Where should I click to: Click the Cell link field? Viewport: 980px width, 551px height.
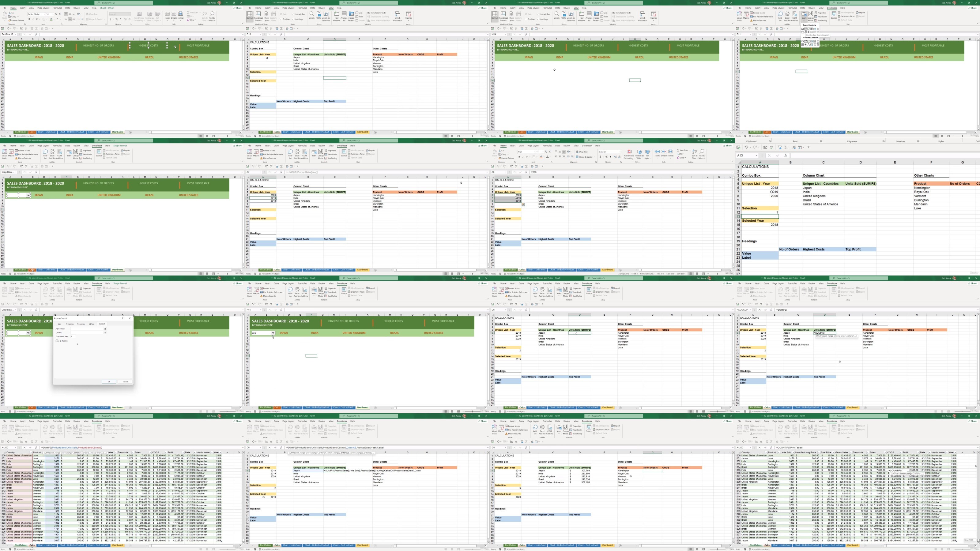tap(87, 333)
